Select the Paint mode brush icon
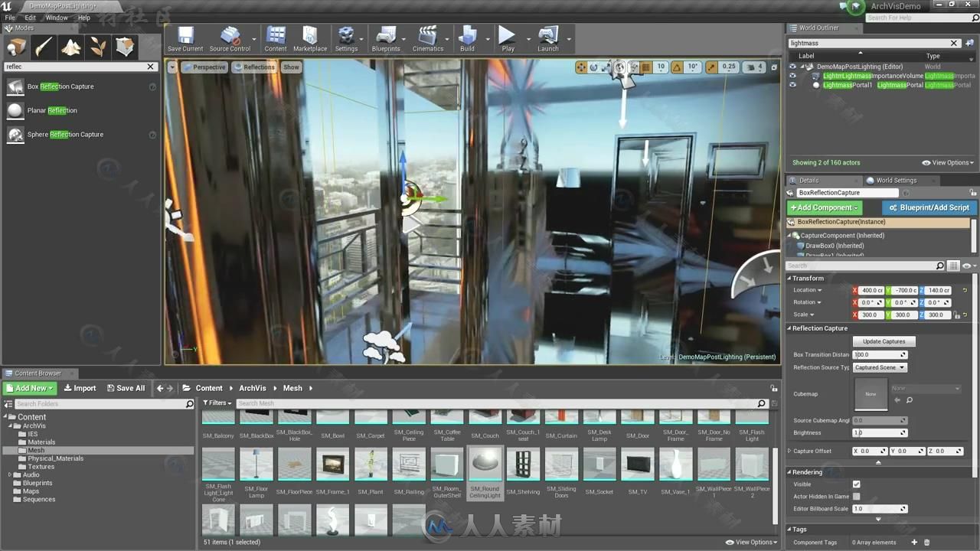The image size is (980, 551). (44, 47)
